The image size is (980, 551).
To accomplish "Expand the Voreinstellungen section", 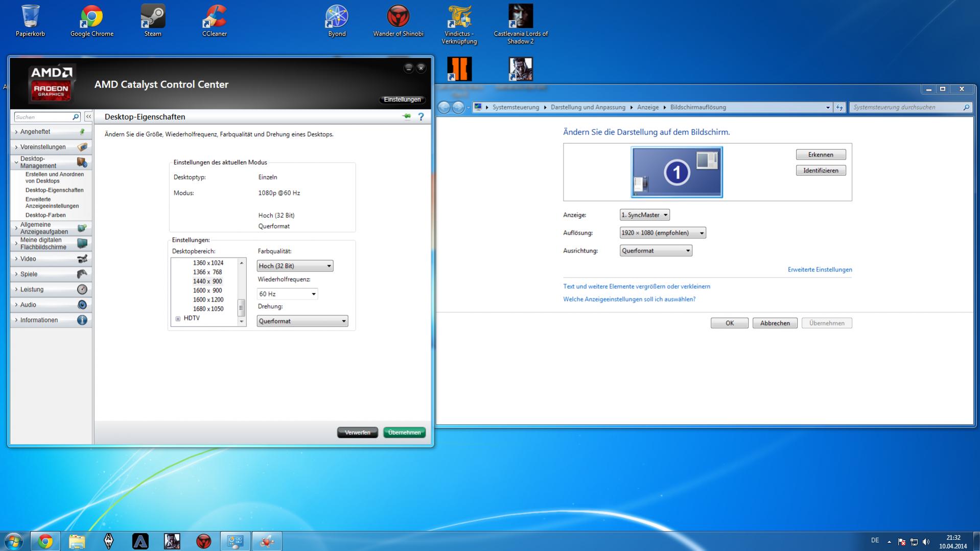I will (51, 147).
